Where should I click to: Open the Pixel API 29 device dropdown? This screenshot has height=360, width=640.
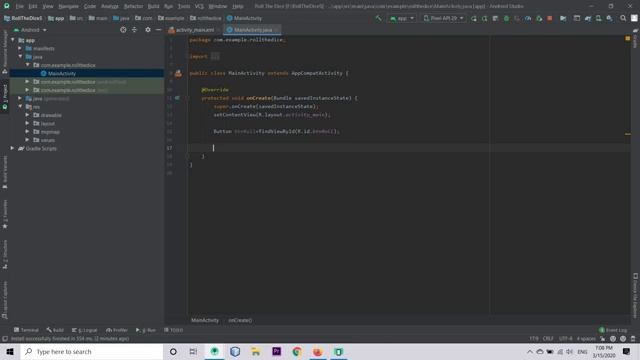[x=443, y=18]
